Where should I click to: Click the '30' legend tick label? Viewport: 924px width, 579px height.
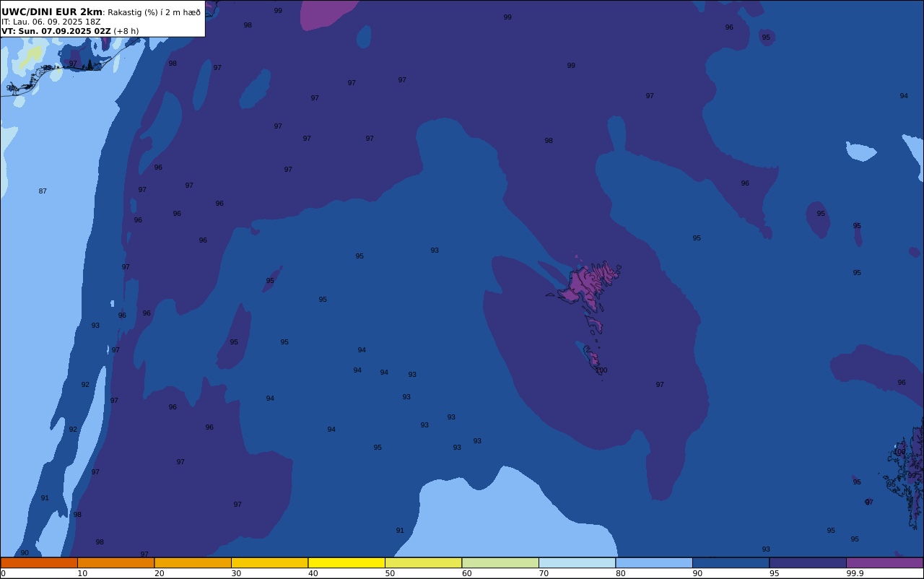pos(236,573)
